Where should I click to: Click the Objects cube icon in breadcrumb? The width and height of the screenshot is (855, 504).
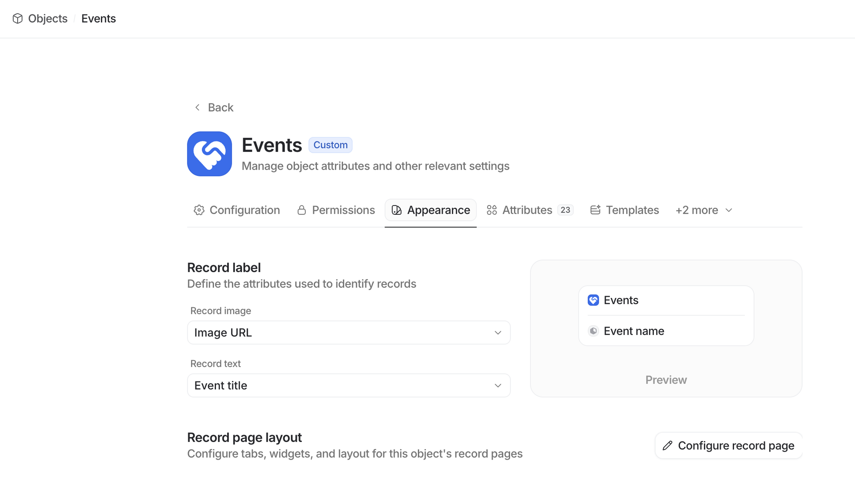pos(18,19)
